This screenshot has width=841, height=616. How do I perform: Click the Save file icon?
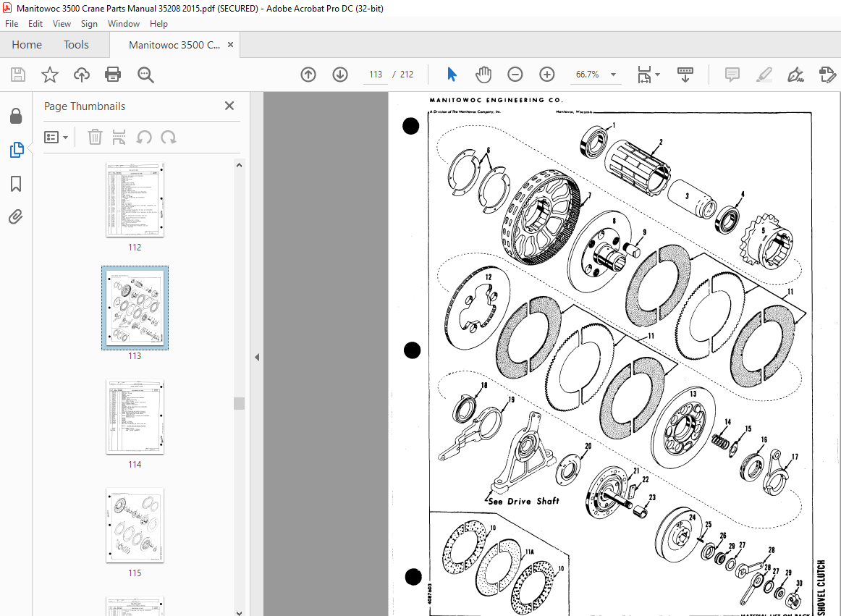pos(18,75)
